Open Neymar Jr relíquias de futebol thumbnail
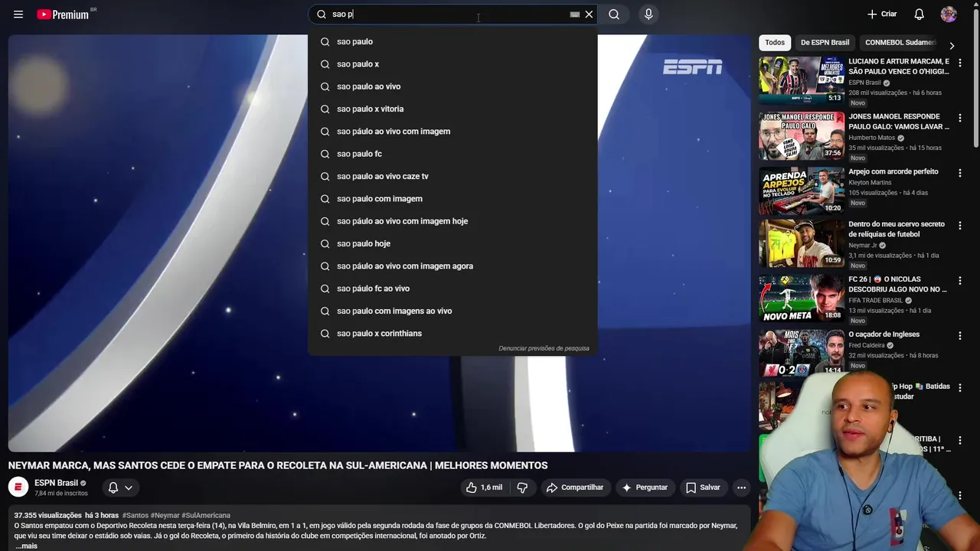This screenshot has width=980, height=551. coord(802,243)
